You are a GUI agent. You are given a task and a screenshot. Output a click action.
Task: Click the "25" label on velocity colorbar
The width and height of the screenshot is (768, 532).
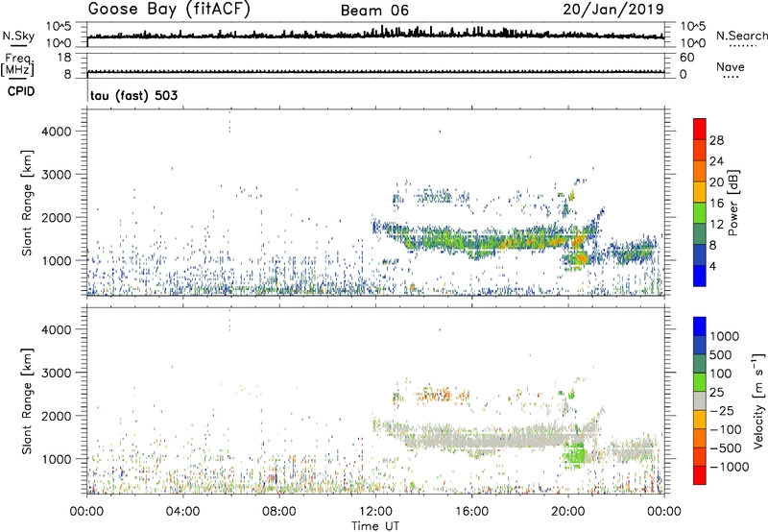pos(716,392)
